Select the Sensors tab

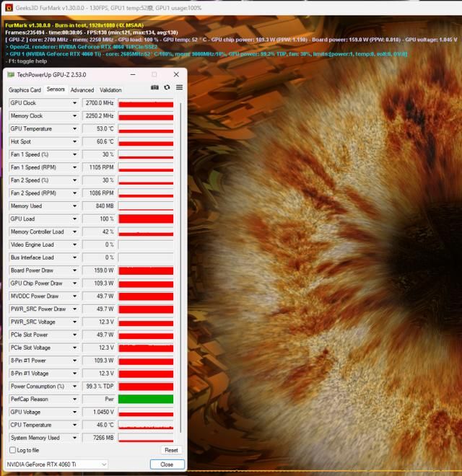pos(56,89)
